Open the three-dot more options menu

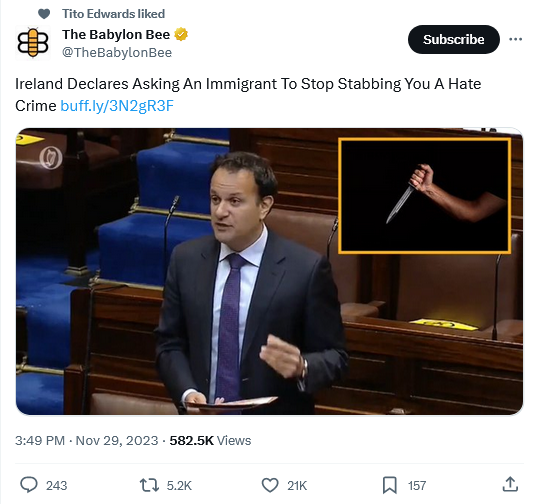coord(515,39)
